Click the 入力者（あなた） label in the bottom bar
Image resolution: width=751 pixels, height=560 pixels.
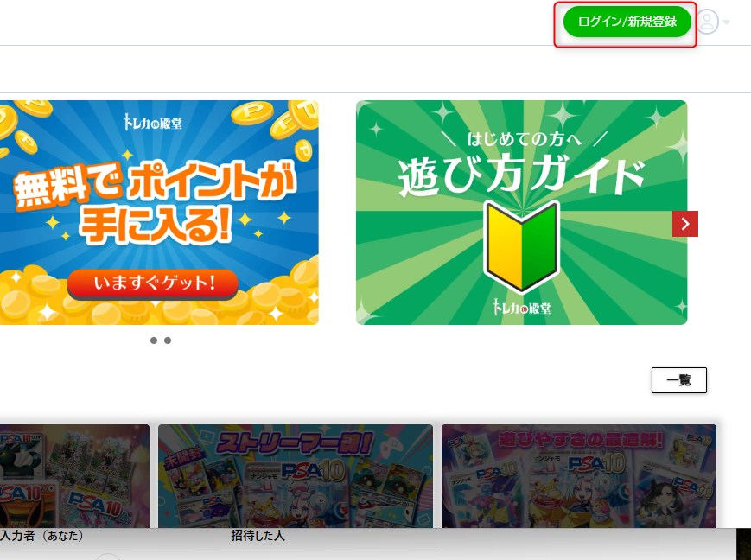pos(41,536)
